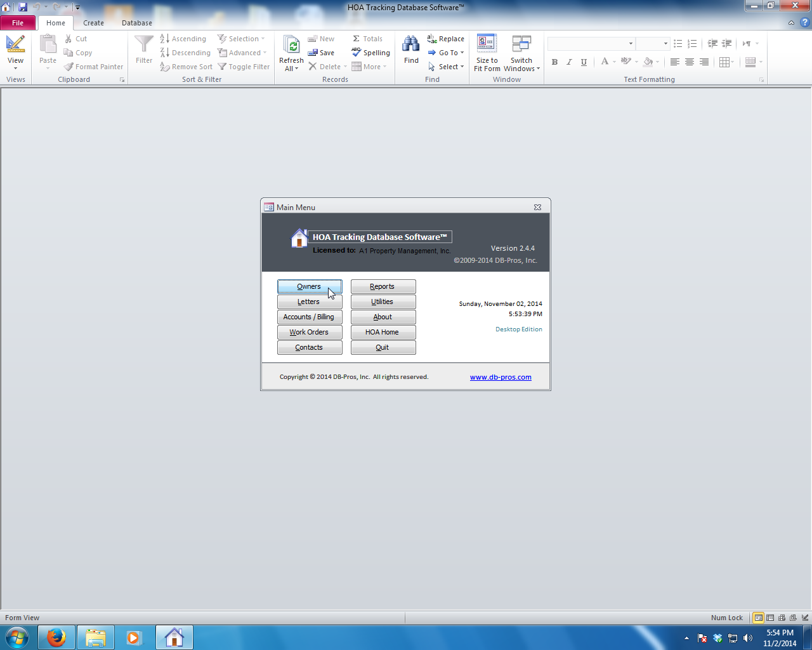
Task: Sort records Descending
Action: 185,53
